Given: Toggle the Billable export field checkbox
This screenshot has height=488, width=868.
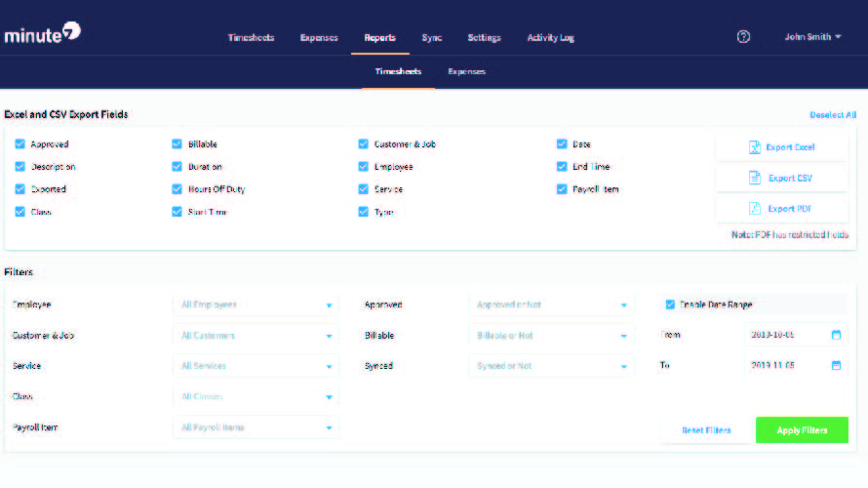Looking at the screenshot, I should [x=177, y=144].
